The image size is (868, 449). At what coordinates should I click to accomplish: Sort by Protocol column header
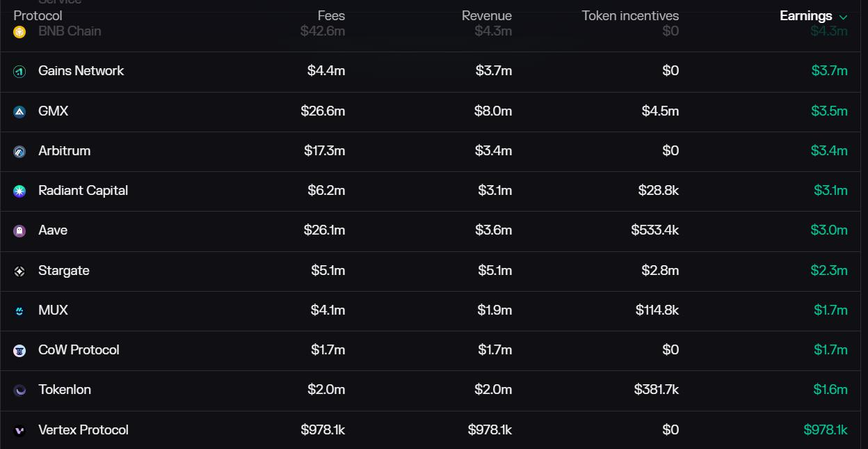(38, 15)
